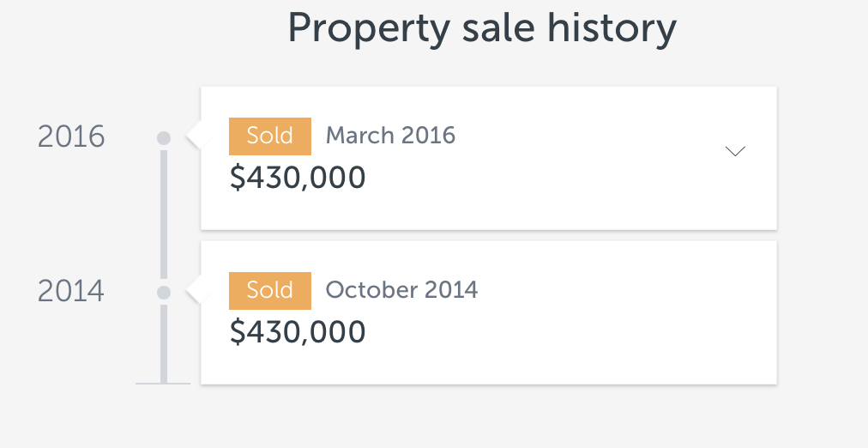Click the 2014 timeline dot marker
This screenshot has width=868, height=448.
[164, 293]
